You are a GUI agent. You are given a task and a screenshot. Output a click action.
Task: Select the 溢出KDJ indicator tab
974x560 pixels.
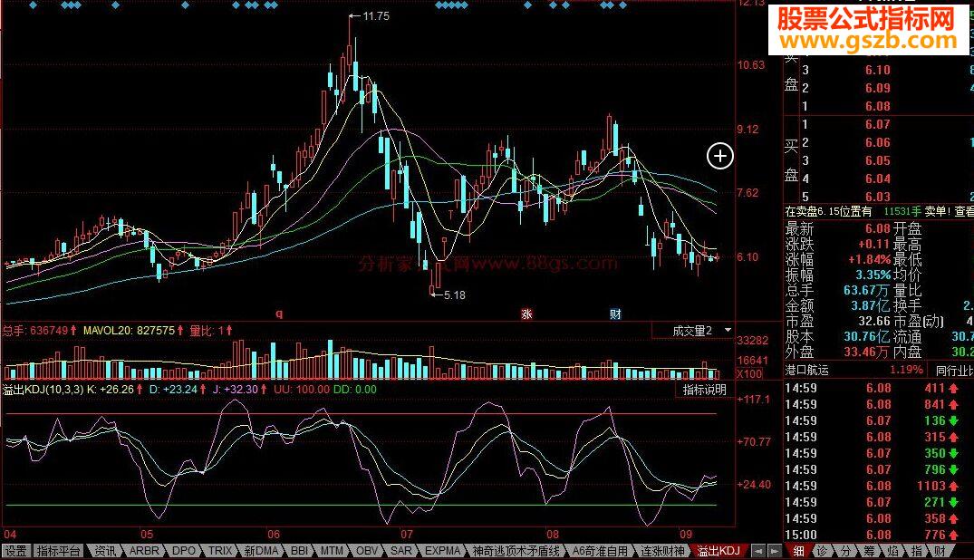click(718, 551)
